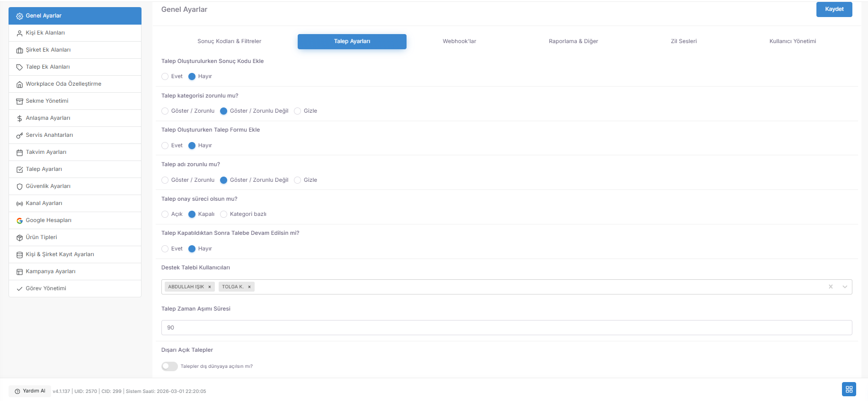Clear all Destek Talebi Kullanıcıları selections
This screenshot has width=868, height=401.
point(831,287)
